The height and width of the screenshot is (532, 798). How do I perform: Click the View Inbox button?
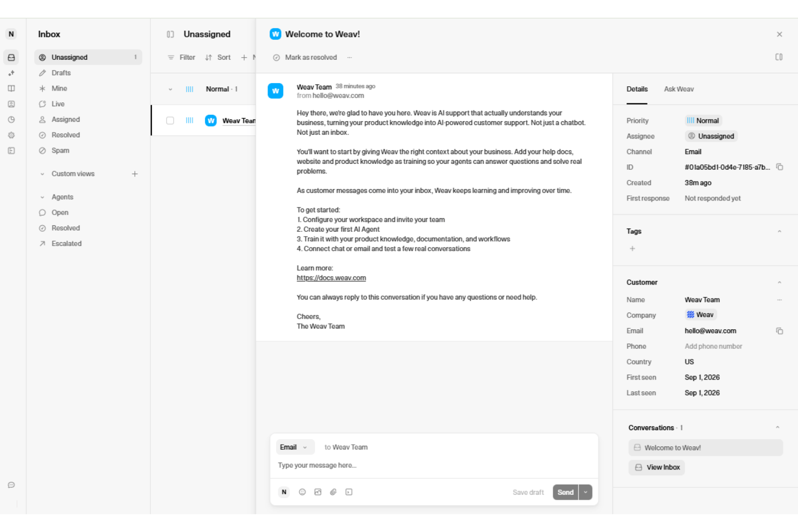click(x=657, y=467)
